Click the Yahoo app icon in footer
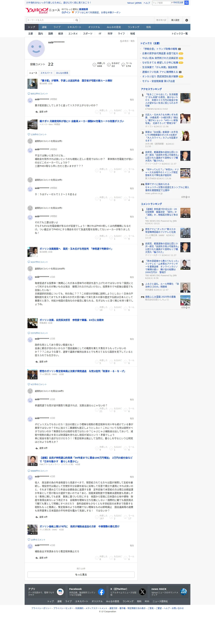The image size is (215, 644). [60, 592]
